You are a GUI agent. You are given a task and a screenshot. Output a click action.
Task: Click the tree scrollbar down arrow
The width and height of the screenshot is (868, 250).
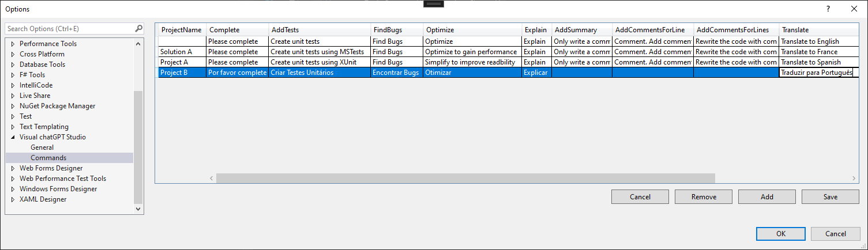pos(138,210)
